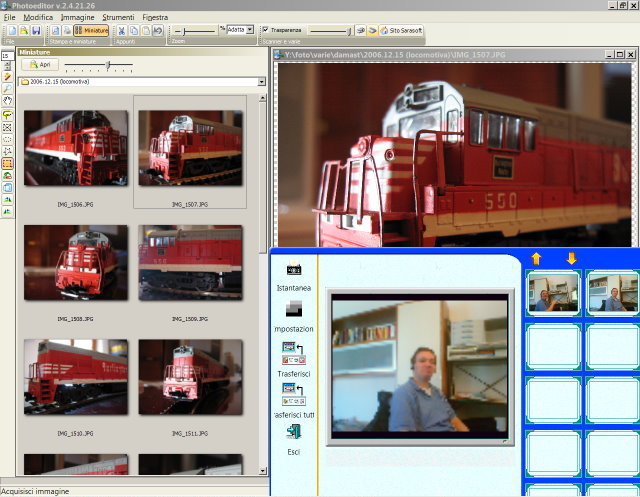
Task: Click the Trasparenza slider handle
Action: (x=349, y=31)
